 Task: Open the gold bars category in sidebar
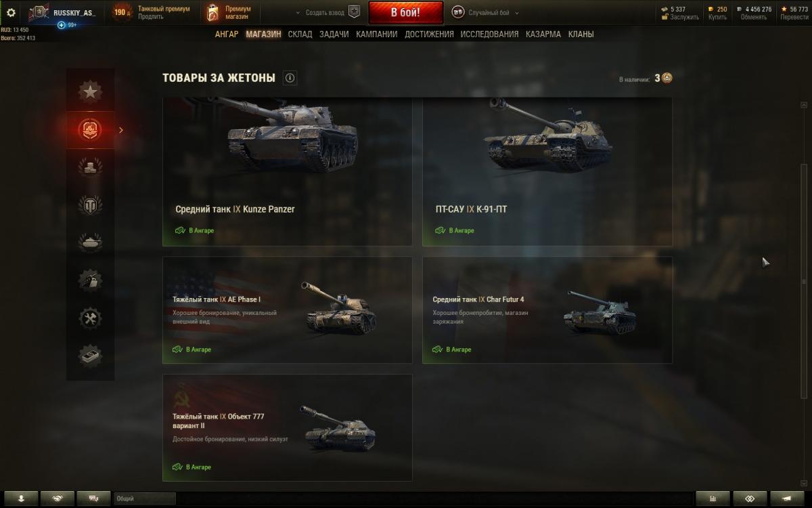pyautogui.click(x=90, y=356)
